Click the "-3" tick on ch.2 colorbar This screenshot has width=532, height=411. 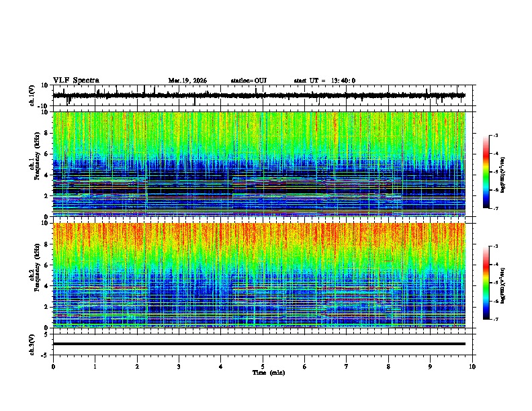click(495, 246)
